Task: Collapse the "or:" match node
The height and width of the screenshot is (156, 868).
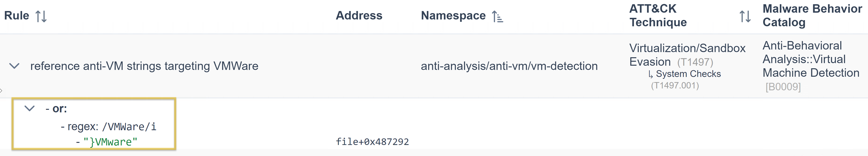Action: (x=30, y=108)
